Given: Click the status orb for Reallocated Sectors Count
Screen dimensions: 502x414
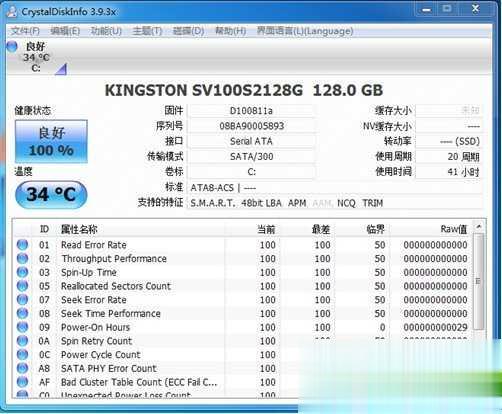Looking at the screenshot, I should point(22,286).
